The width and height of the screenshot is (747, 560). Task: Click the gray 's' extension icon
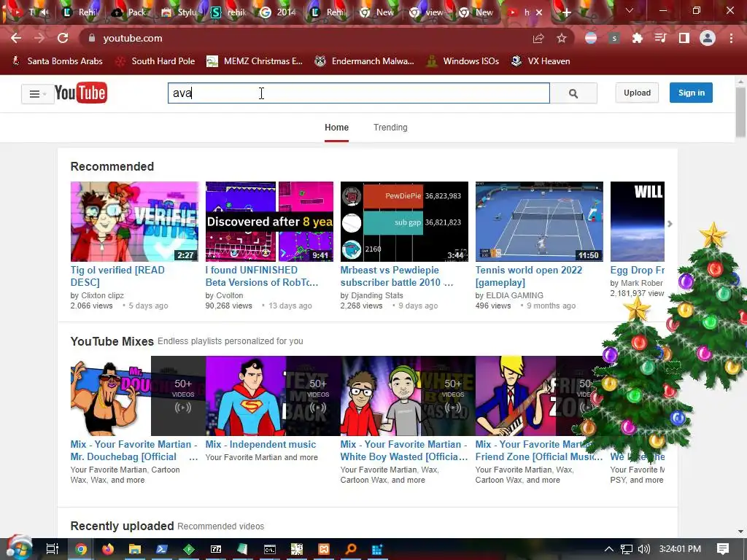pos(614,38)
